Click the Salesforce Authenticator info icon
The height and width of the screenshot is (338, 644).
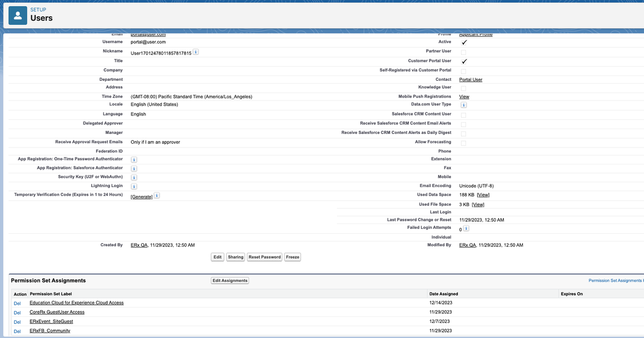pyautogui.click(x=134, y=169)
